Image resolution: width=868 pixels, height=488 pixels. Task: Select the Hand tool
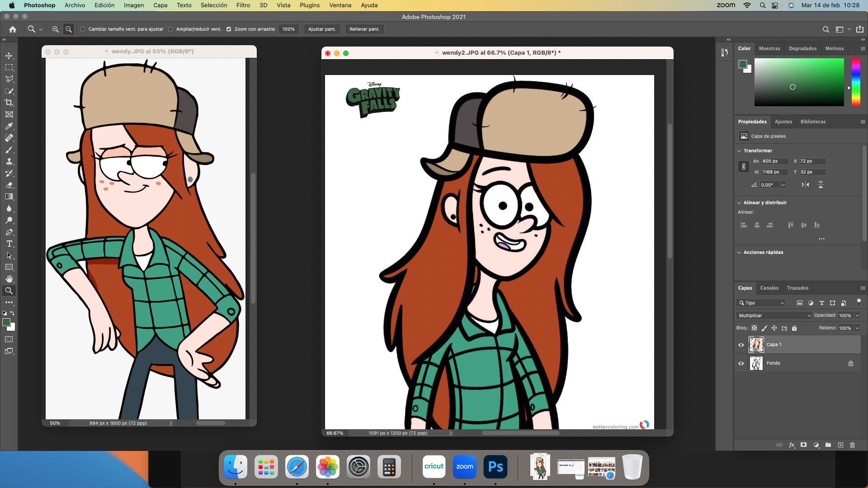9,279
